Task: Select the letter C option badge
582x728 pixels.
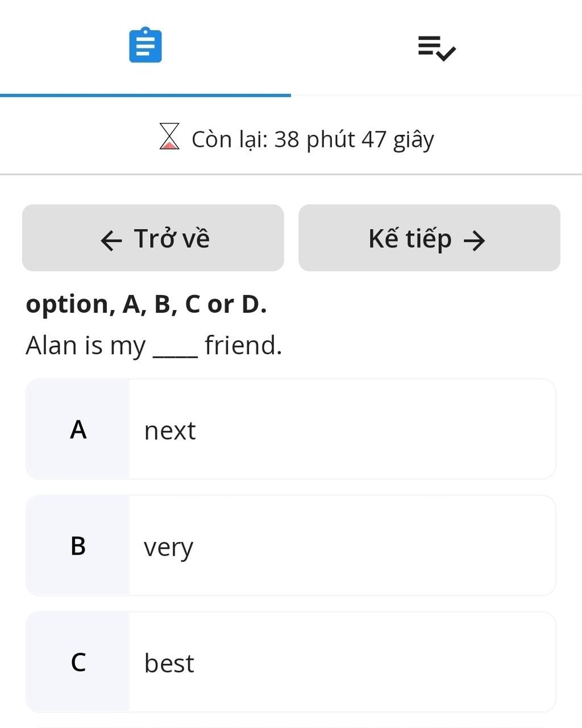Action: pos(78,662)
